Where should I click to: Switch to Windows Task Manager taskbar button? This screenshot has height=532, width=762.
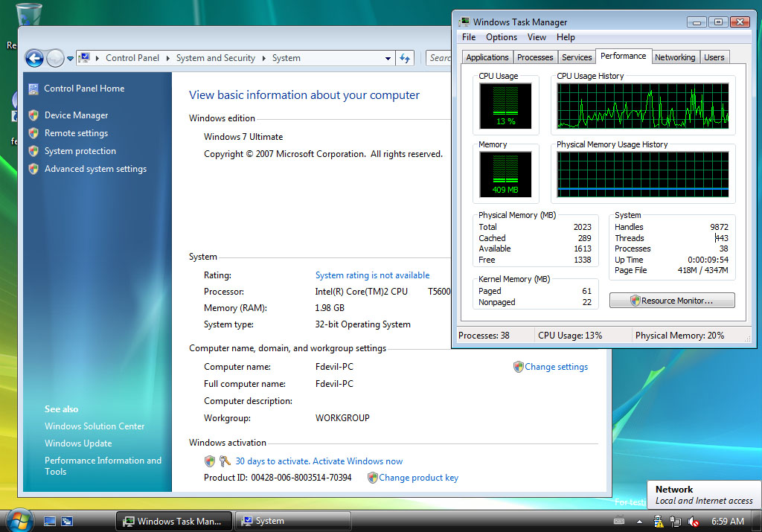[x=174, y=522]
